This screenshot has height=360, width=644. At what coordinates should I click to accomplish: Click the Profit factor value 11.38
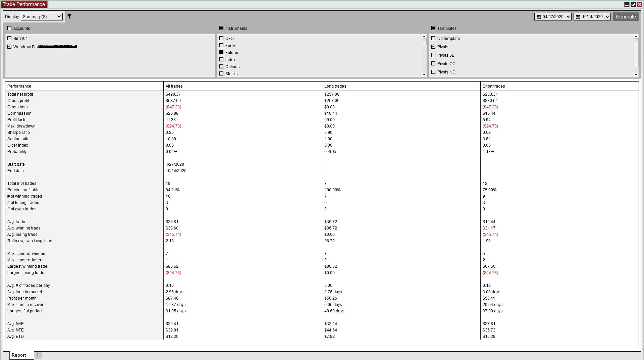coord(171,120)
